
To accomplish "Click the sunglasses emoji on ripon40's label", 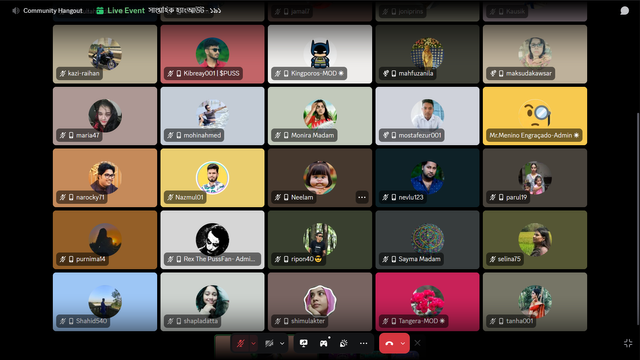I will (x=318, y=259).
